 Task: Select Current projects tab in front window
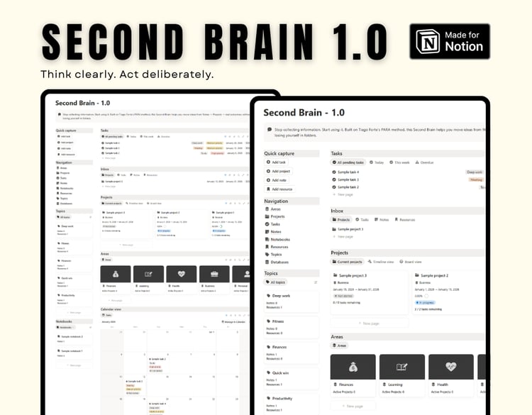tap(348, 262)
